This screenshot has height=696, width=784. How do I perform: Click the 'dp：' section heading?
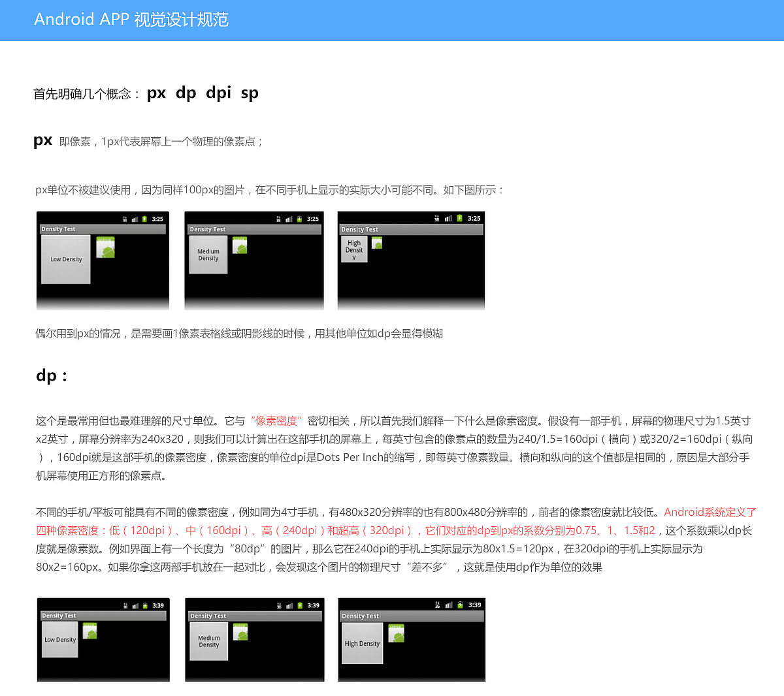click(52, 375)
